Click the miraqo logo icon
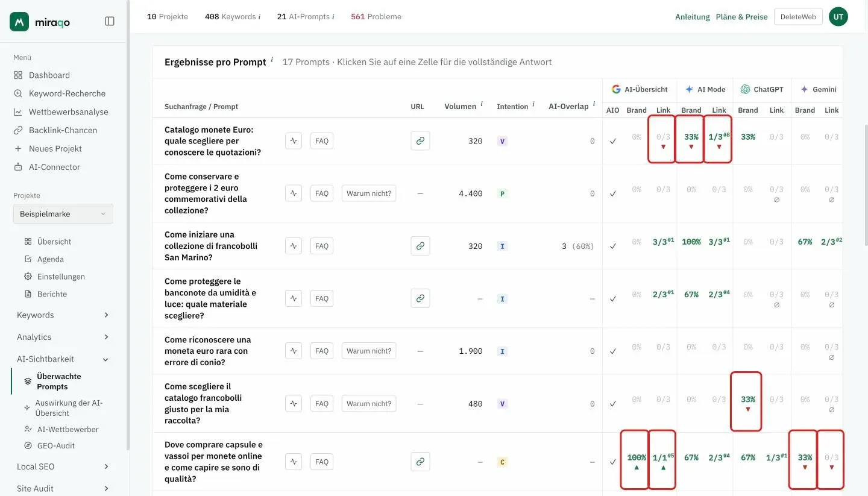 click(19, 22)
